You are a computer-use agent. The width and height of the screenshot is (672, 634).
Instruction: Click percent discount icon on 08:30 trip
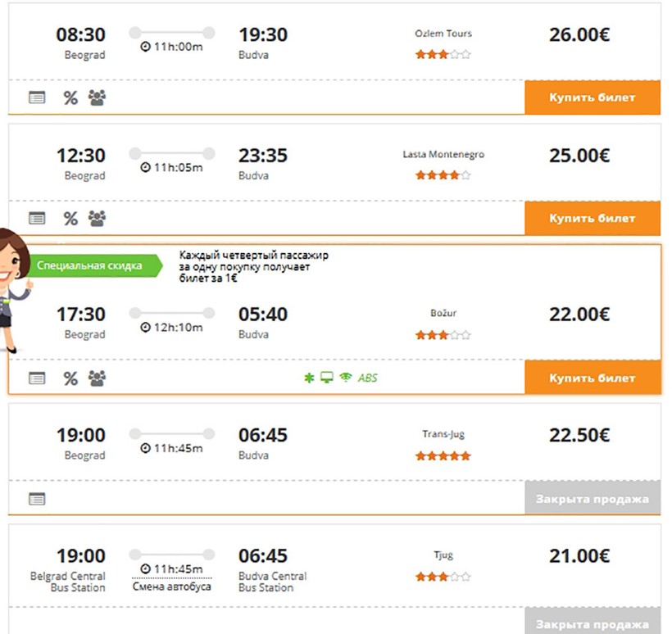click(70, 97)
